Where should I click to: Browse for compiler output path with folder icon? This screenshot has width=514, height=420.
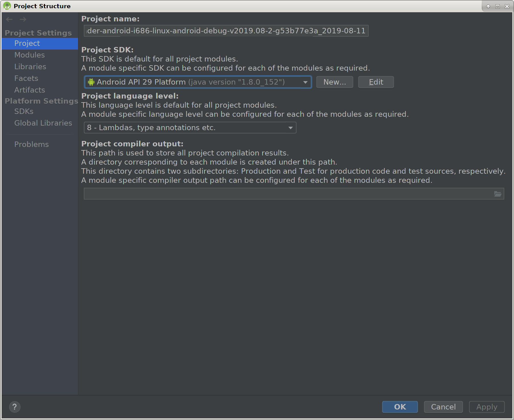498,193
